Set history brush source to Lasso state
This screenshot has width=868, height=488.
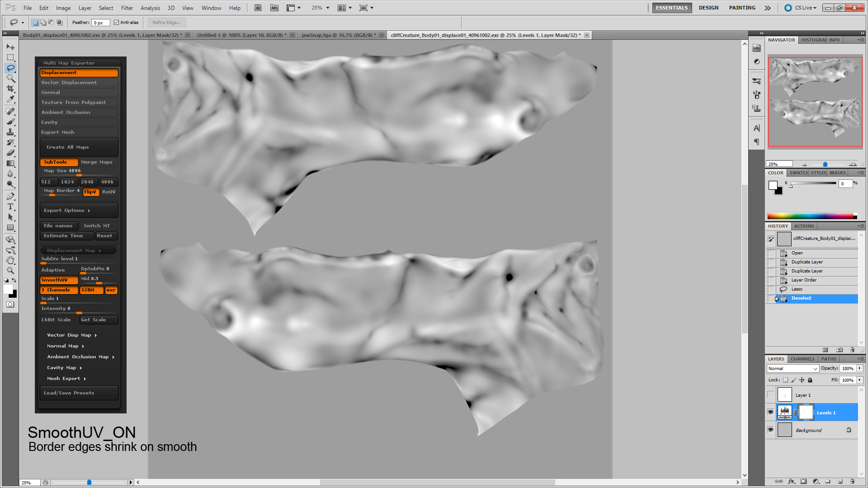tap(771, 289)
